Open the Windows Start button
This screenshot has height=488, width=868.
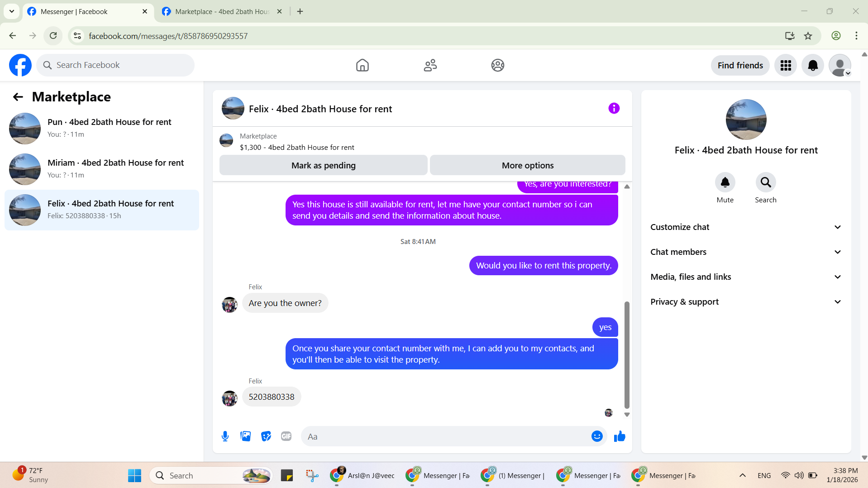(134, 475)
